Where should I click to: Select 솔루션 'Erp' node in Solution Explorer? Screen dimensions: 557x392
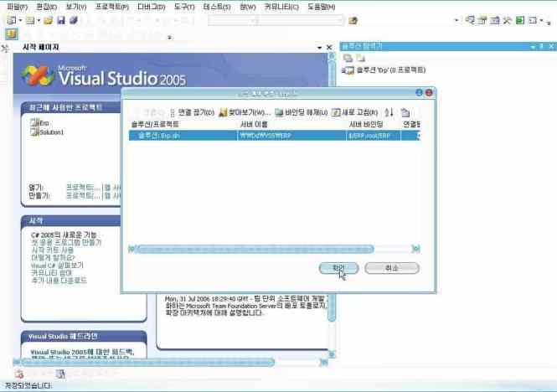pyautogui.click(x=384, y=70)
